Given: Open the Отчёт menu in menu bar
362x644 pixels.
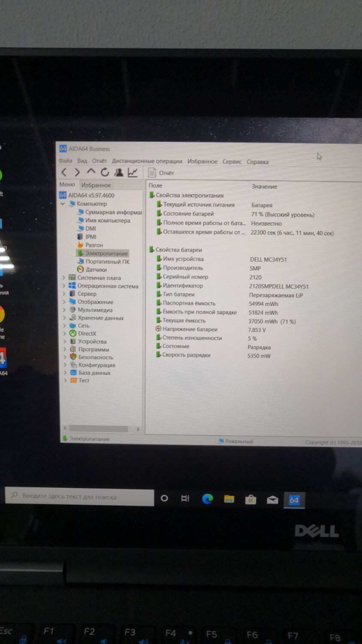Looking at the screenshot, I should 99,161.
